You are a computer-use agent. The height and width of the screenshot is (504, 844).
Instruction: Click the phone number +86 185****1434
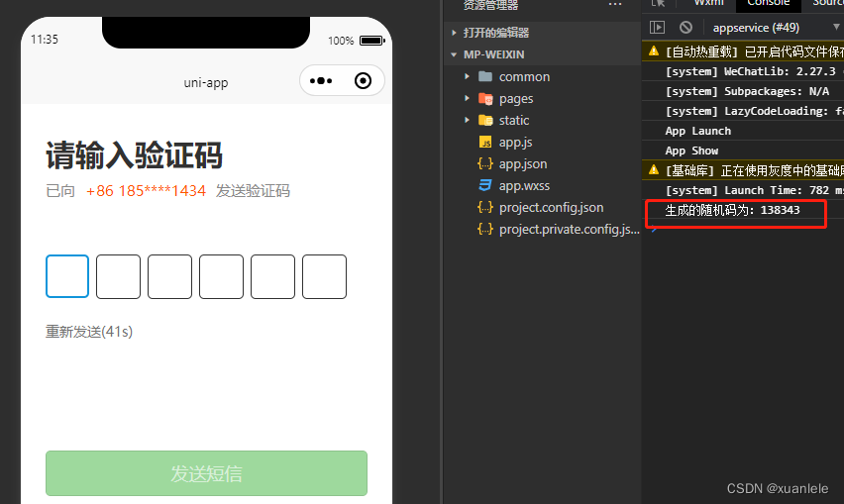point(146,191)
